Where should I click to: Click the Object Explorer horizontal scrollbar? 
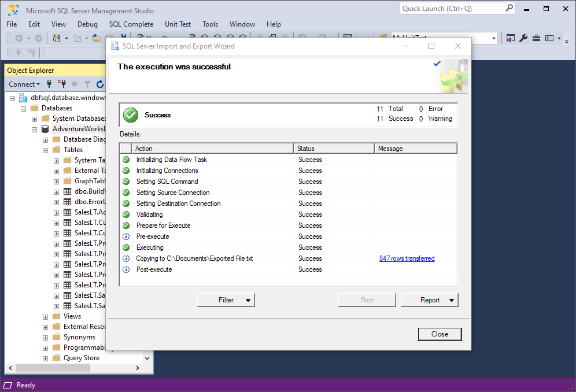(74, 368)
